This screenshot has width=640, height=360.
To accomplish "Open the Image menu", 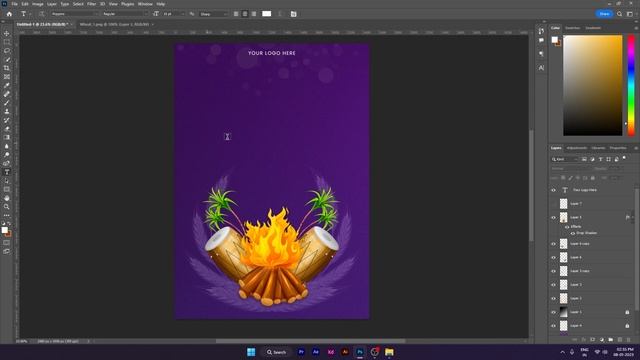I will pos(38,4).
